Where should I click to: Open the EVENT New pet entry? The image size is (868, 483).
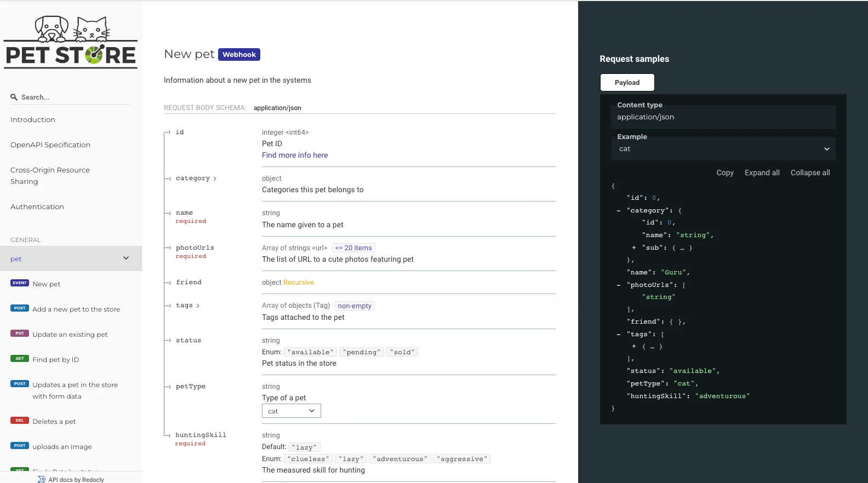coord(47,284)
